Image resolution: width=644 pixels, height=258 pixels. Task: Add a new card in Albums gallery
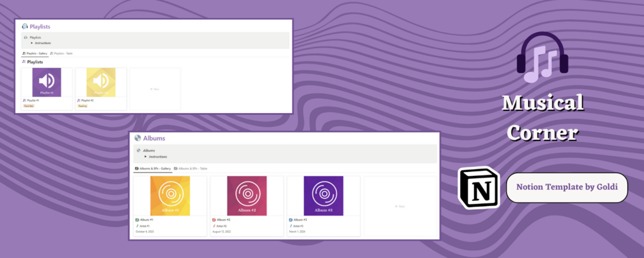click(400, 206)
